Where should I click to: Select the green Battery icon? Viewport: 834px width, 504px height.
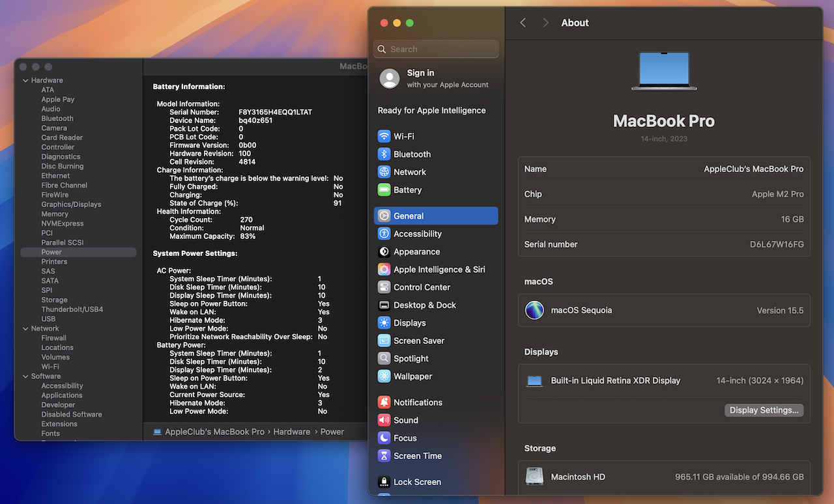point(384,190)
